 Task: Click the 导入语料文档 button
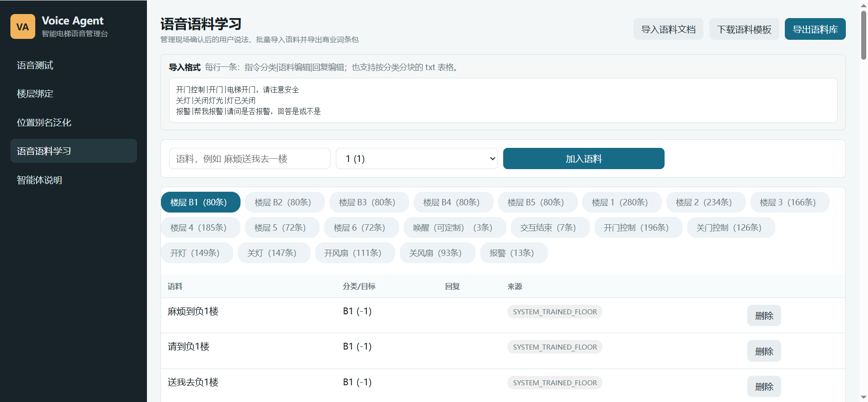(668, 29)
